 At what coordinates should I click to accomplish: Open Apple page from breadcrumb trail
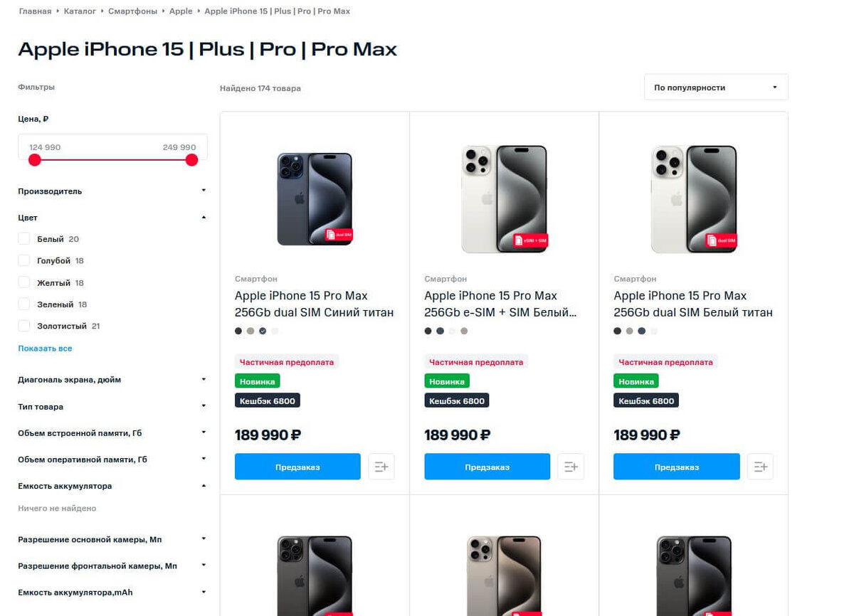coord(181,11)
